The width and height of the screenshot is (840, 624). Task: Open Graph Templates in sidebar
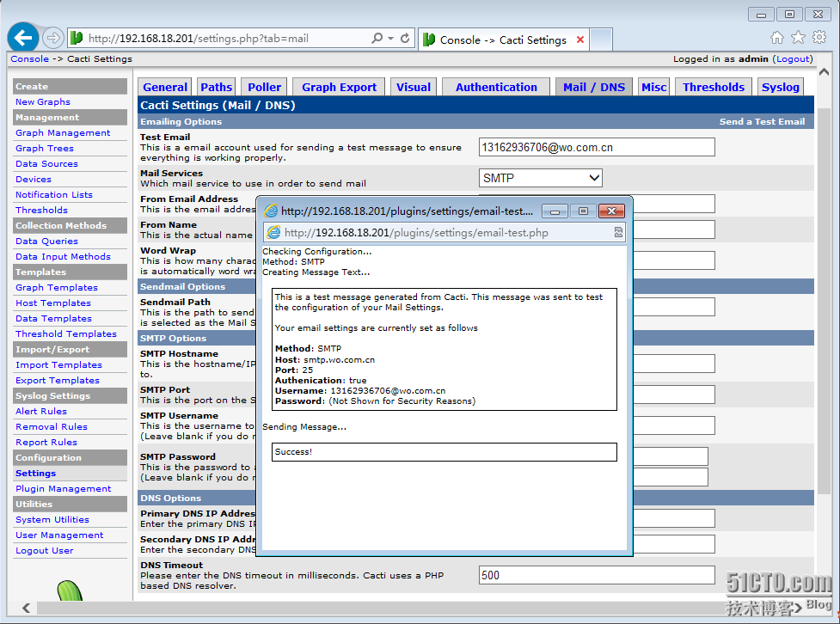pos(57,288)
